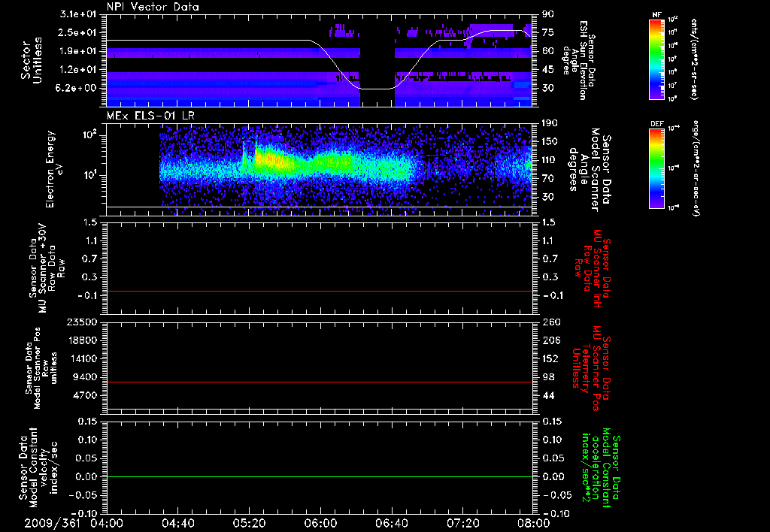Click the white Sun Elevation curve minimum
This screenshot has width=770, height=532.
click(377, 89)
